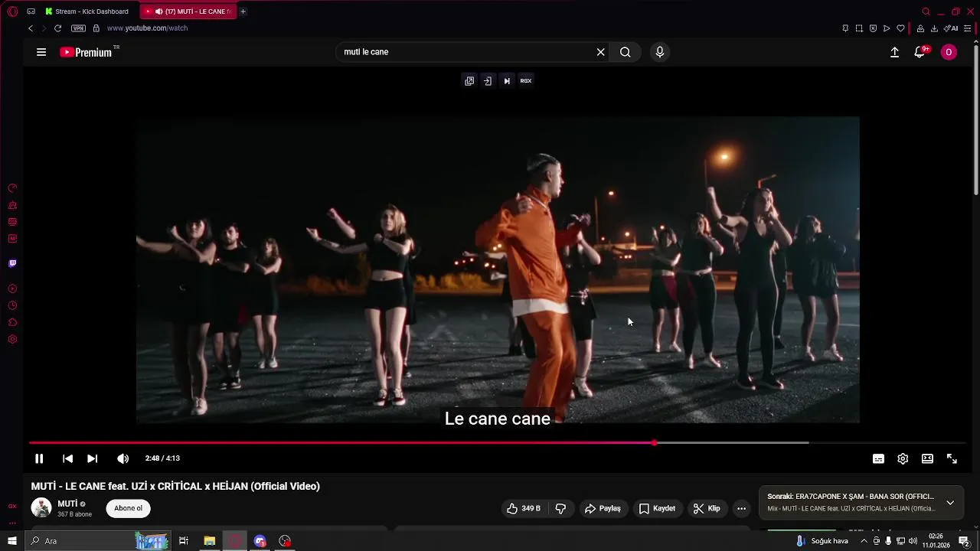Open the account avatar menu
The image size is (980, 551).
[x=949, y=52]
